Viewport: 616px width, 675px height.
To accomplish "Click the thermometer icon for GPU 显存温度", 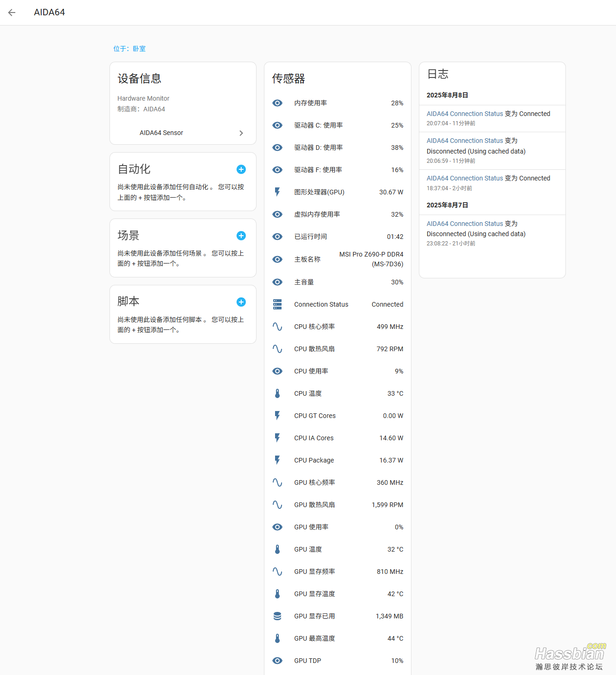I will pos(277,594).
